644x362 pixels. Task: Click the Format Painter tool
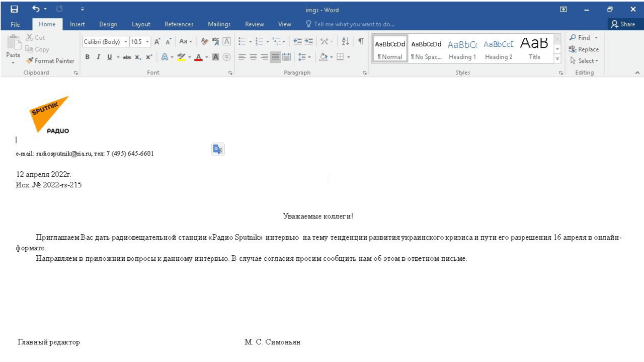tap(50, 61)
